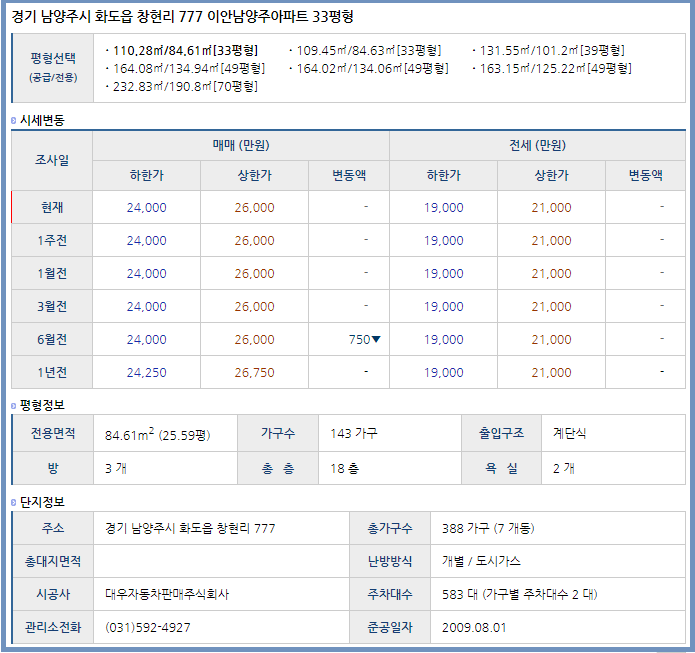Click the 3 개 rooms value
The height and width of the screenshot is (653, 695).
[116, 469]
